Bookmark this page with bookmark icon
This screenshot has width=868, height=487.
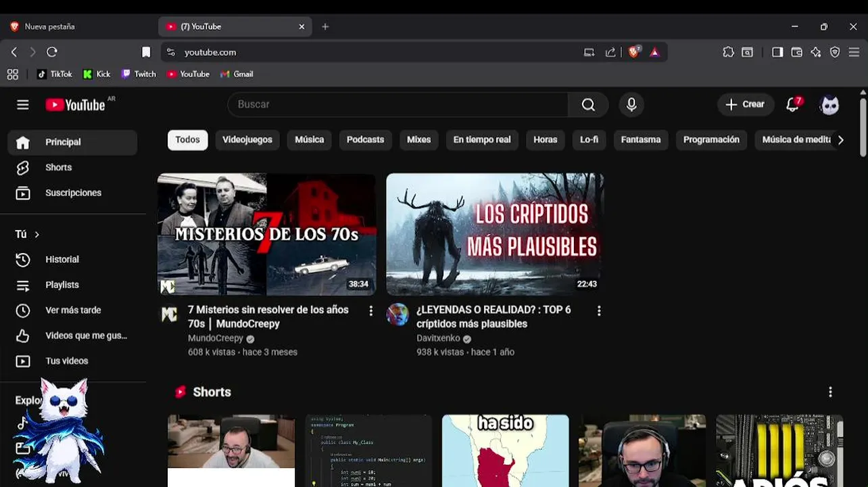click(146, 52)
